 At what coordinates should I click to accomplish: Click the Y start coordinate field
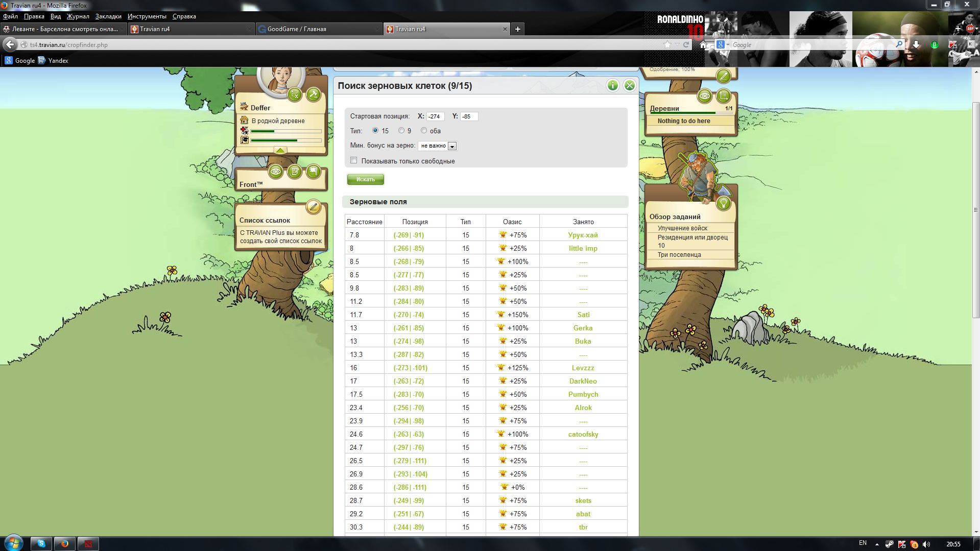(469, 116)
